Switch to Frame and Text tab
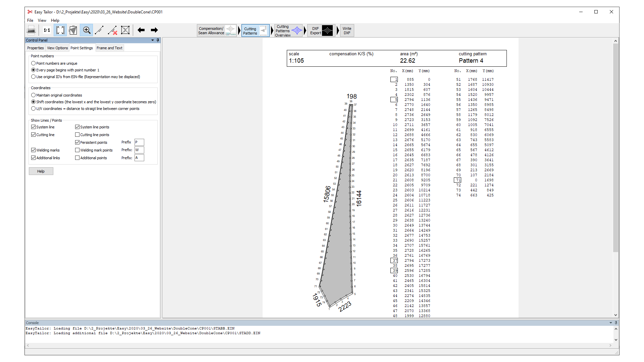644x362 pixels. tap(109, 48)
